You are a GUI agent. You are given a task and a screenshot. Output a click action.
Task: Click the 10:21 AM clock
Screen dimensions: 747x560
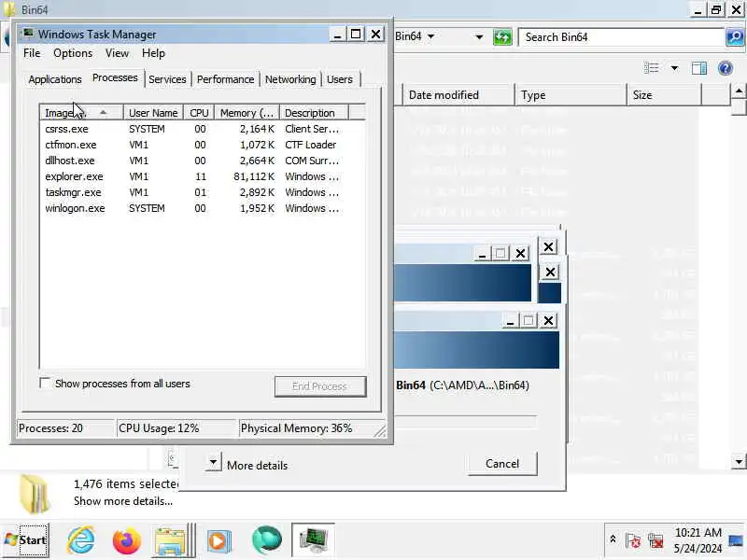tap(698, 532)
